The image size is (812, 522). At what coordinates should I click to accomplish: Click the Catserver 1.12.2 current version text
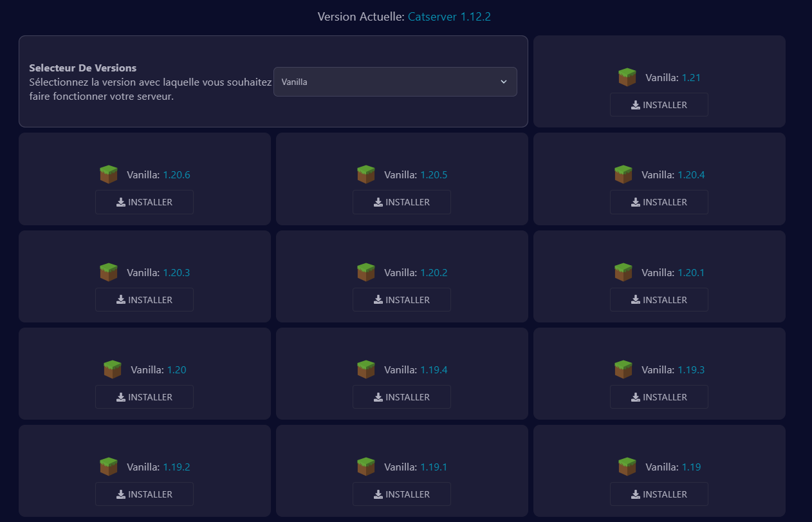[449, 17]
